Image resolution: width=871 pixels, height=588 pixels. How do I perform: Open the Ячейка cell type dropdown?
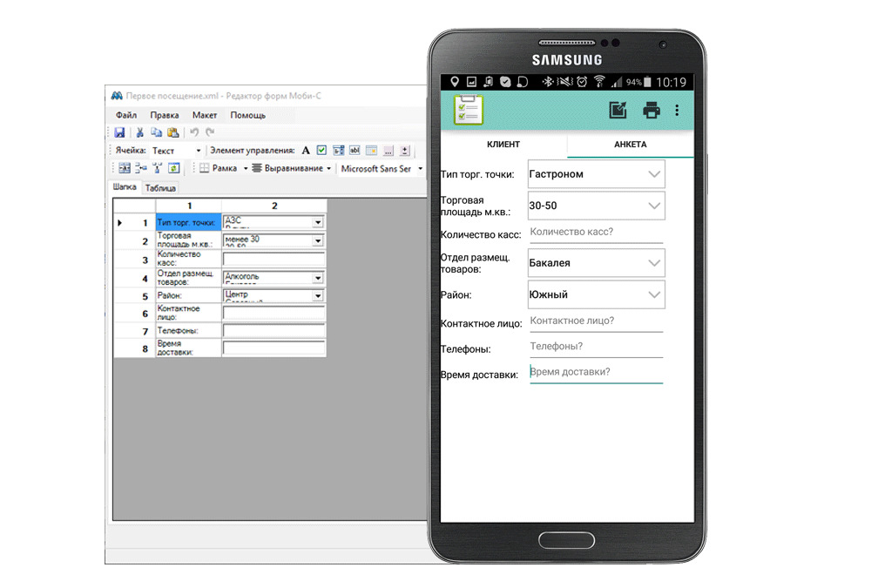199,151
